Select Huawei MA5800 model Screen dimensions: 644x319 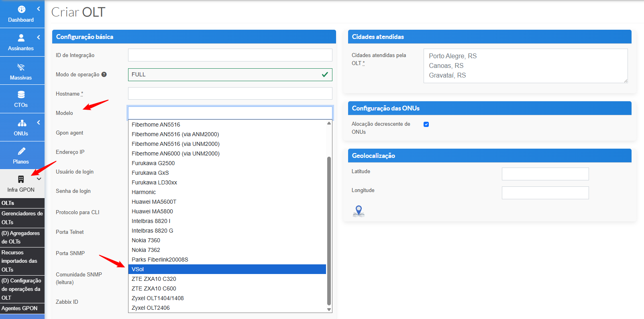click(x=227, y=211)
